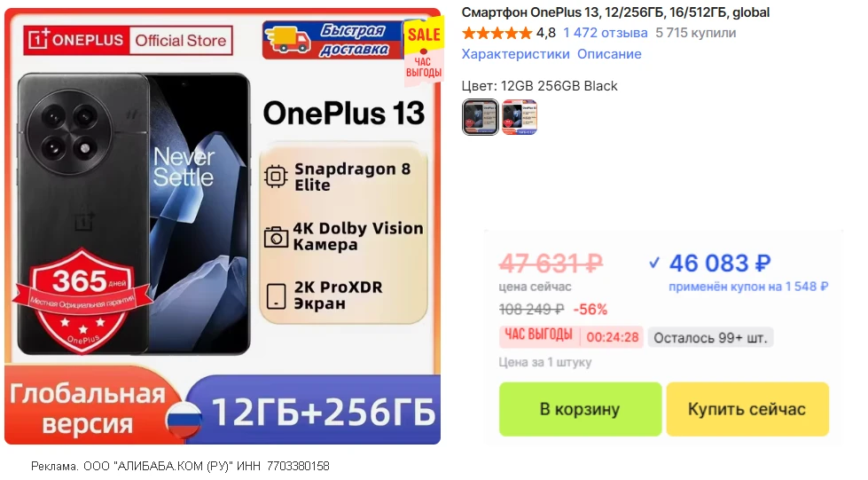The height and width of the screenshot is (480, 868).
Task: Click the 4K Dolby Vision camera icon
Action: pyautogui.click(x=276, y=237)
